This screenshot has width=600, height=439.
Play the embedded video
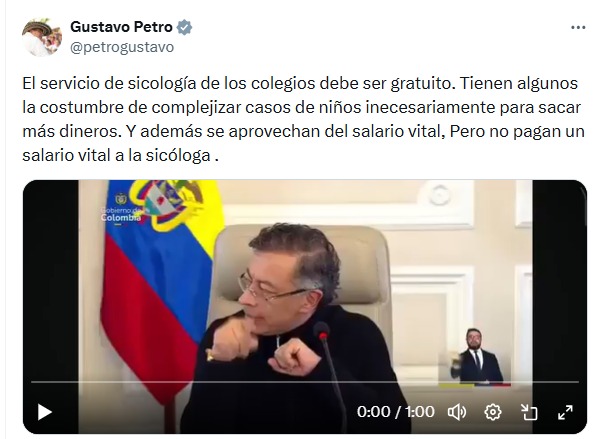(x=45, y=412)
